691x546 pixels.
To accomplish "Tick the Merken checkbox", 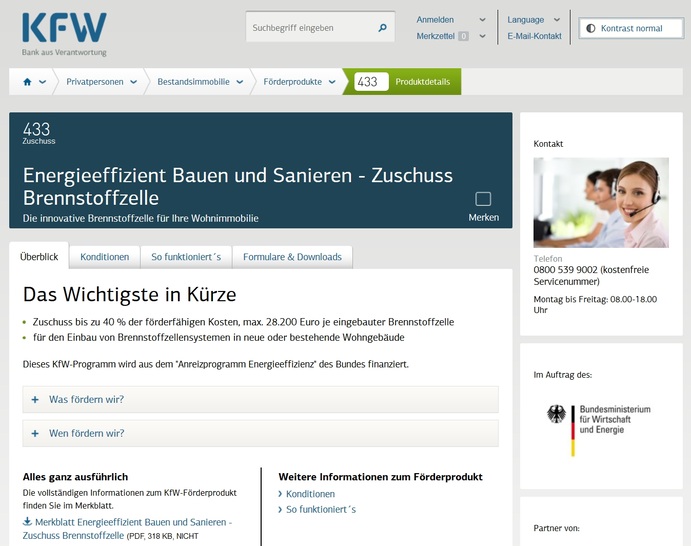I will 483,199.
